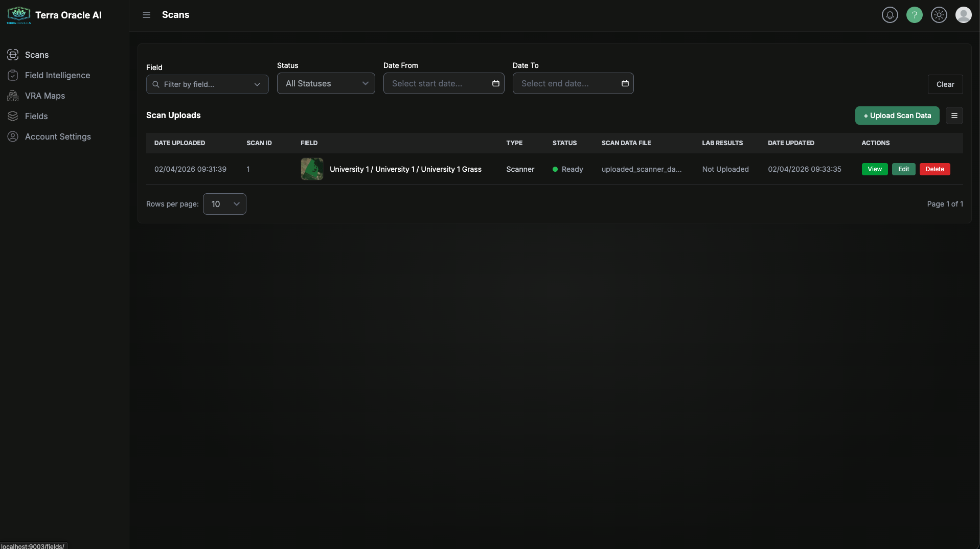Open the All Statuses dropdown

[x=326, y=83]
